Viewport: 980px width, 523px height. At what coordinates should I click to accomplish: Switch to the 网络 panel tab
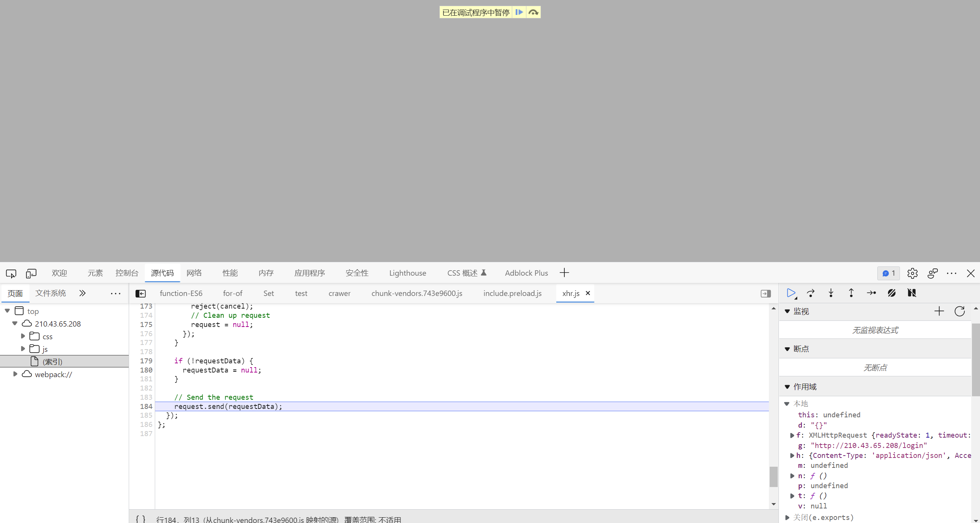194,273
